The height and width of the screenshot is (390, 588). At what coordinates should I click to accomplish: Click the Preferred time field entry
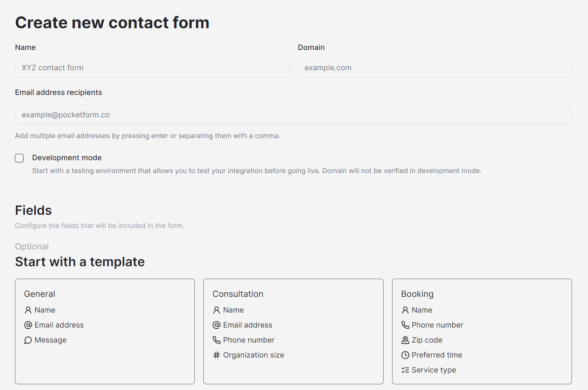tap(432, 355)
